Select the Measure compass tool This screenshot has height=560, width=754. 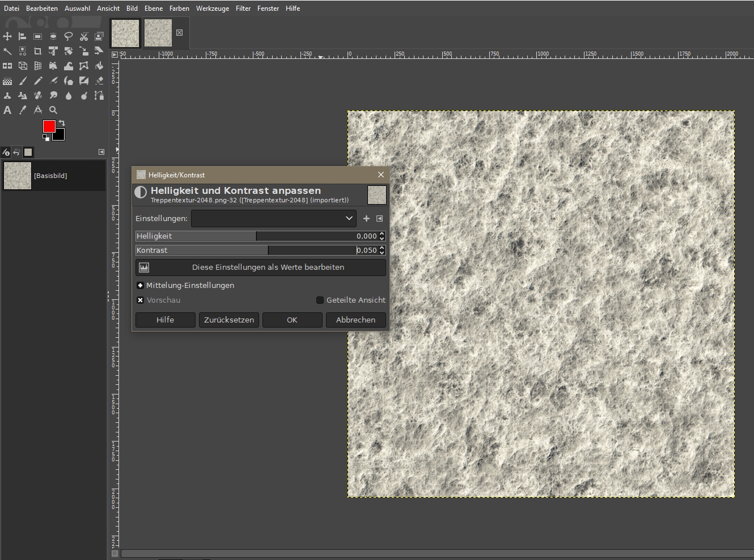(38, 110)
